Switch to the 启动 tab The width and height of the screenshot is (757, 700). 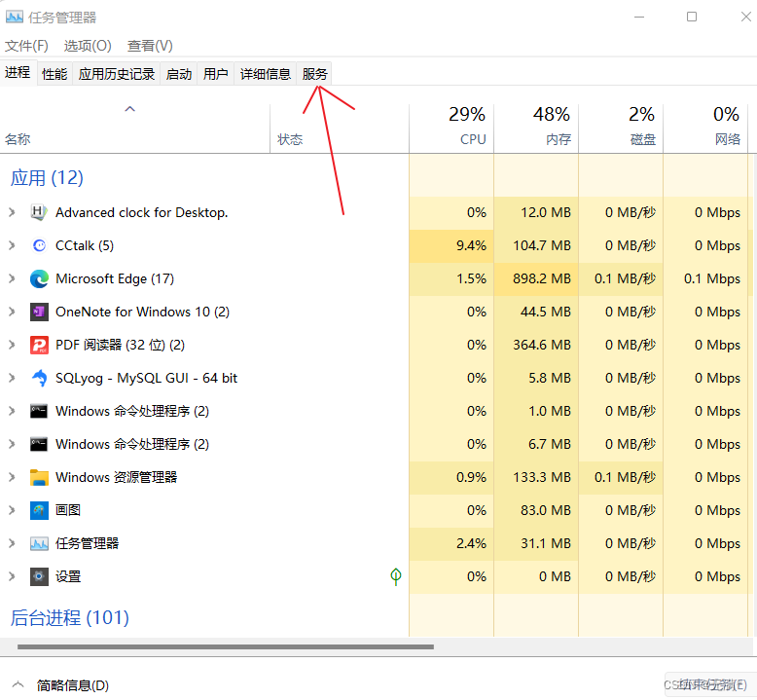point(179,74)
